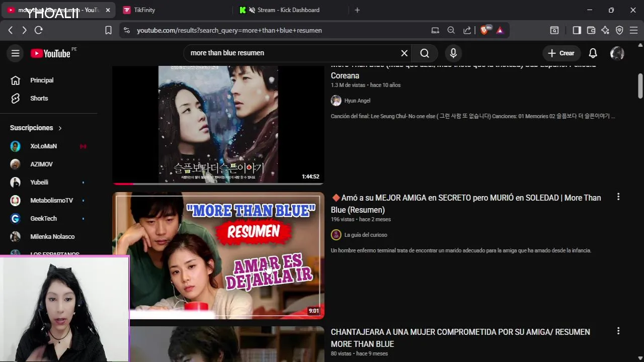Open Leo AI sparkle icon
Screen dimensions: 644x362
605,31
